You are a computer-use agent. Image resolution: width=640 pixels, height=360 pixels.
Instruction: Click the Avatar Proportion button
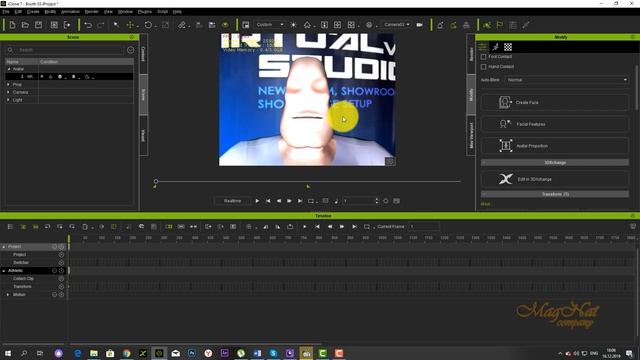(x=555, y=146)
